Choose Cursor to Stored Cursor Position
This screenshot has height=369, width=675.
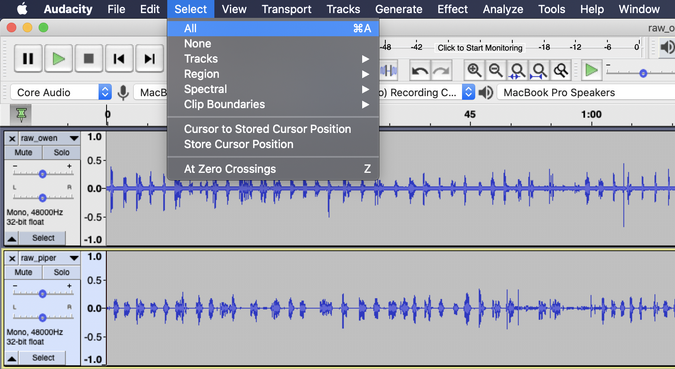click(273, 129)
